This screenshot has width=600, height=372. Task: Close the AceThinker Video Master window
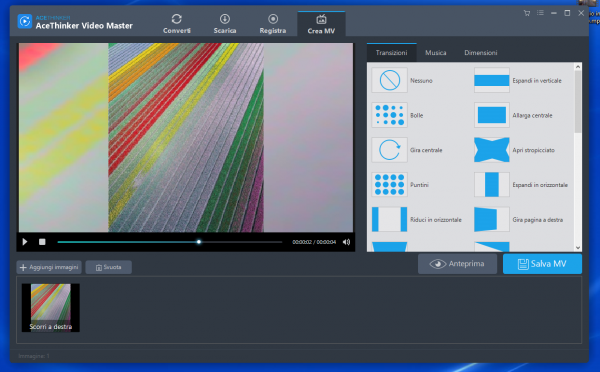click(x=581, y=13)
